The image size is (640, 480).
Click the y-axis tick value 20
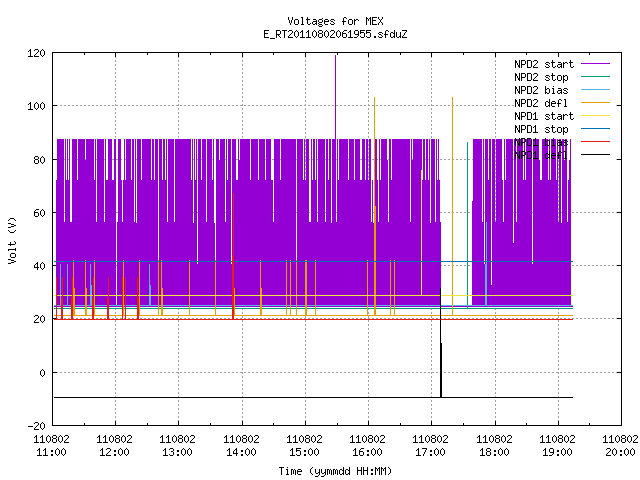point(39,319)
